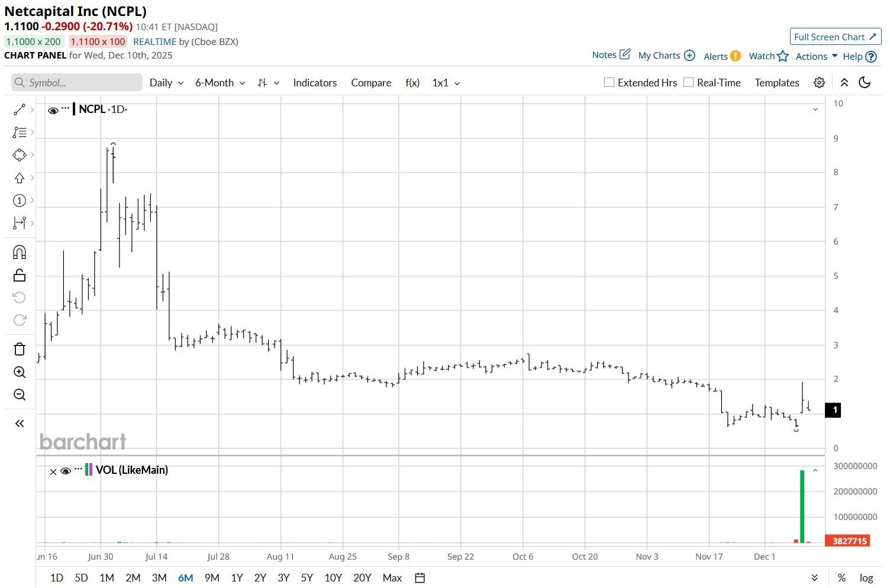Switch to dark mode moon icon
Viewport: 890px width, 588px height.
click(x=865, y=83)
